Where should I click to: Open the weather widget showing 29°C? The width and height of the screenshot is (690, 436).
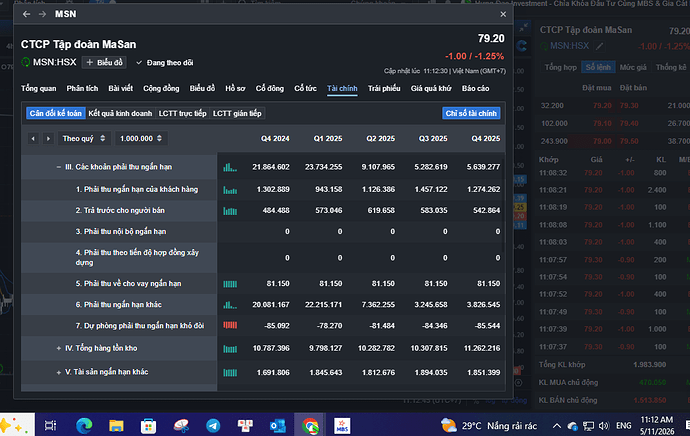(488, 425)
